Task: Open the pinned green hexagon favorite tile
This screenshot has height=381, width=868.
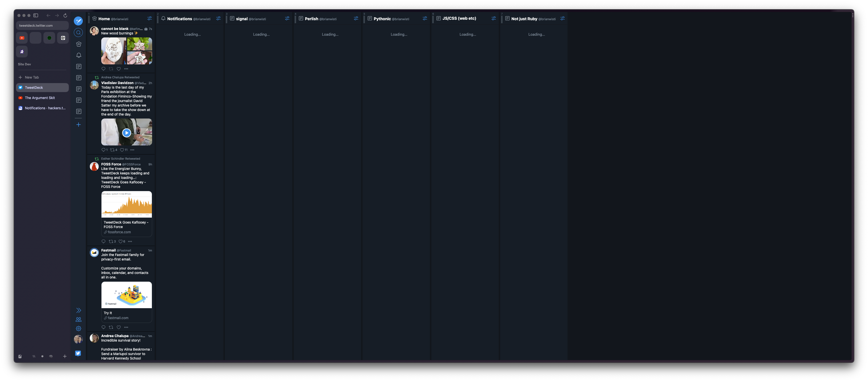Action: tap(49, 38)
